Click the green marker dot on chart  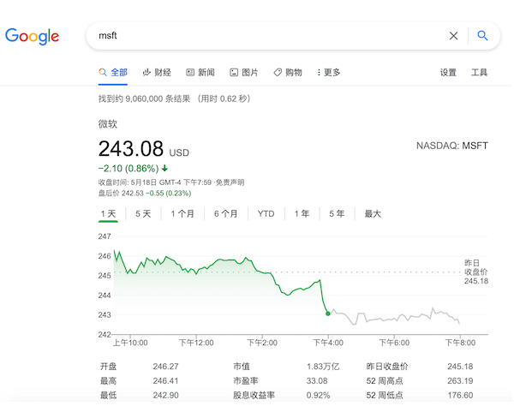coord(328,313)
